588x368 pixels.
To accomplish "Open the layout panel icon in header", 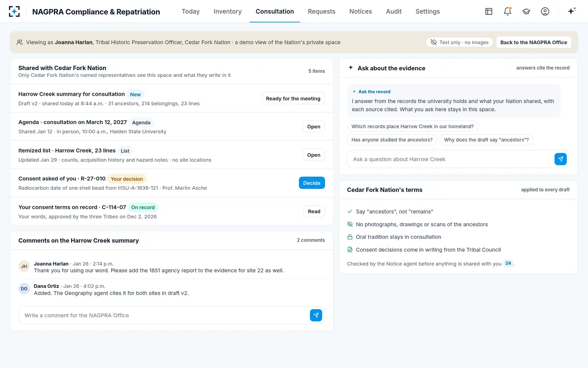I will point(489,11).
